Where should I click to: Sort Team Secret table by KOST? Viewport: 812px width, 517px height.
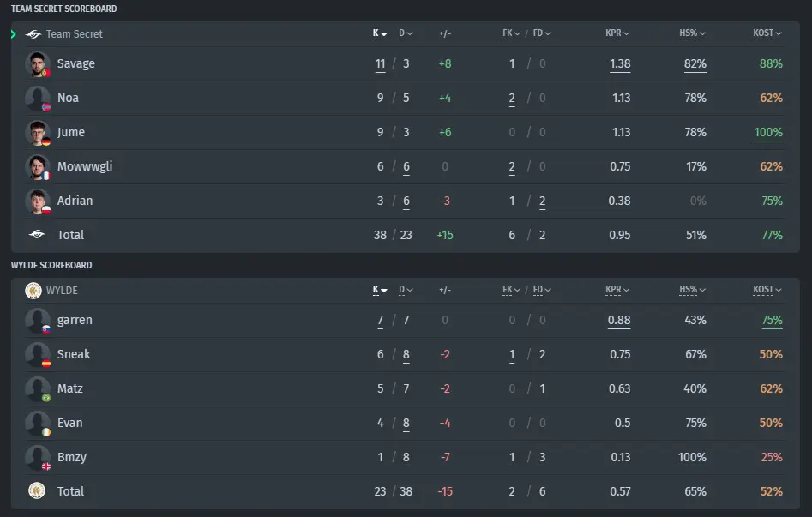tap(767, 33)
